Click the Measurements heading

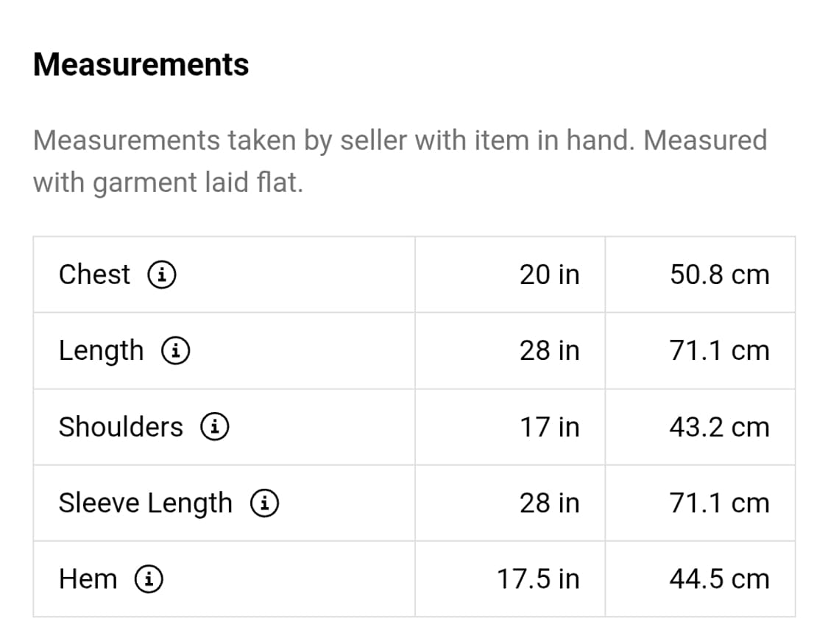click(x=141, y=65)
